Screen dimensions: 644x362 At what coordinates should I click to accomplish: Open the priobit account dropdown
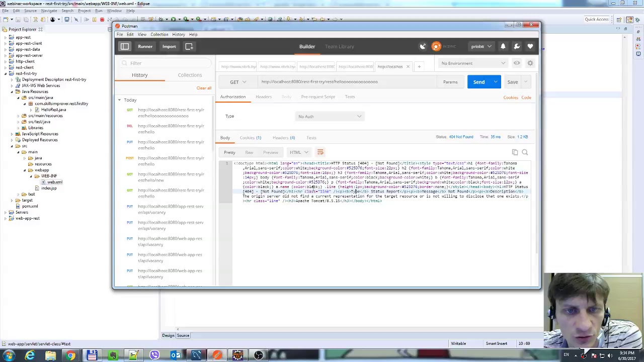(x=480, y=46)
